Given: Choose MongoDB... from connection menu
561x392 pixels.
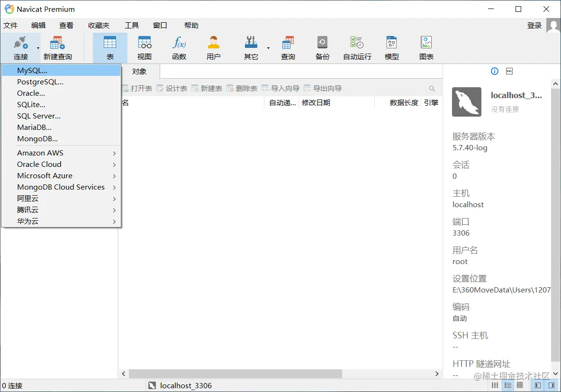Looking at the screenshot, I should pos(61,139).
